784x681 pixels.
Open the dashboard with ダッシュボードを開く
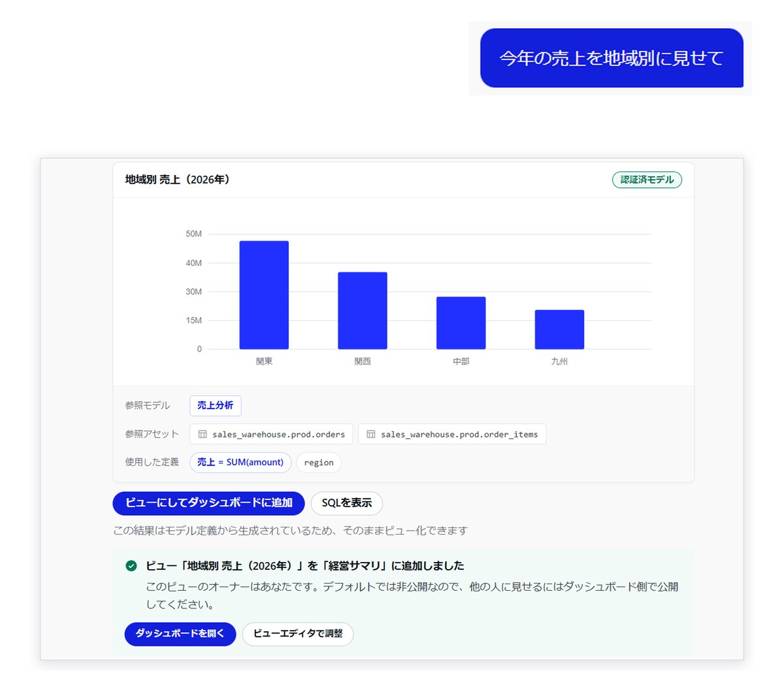[180, 634]
